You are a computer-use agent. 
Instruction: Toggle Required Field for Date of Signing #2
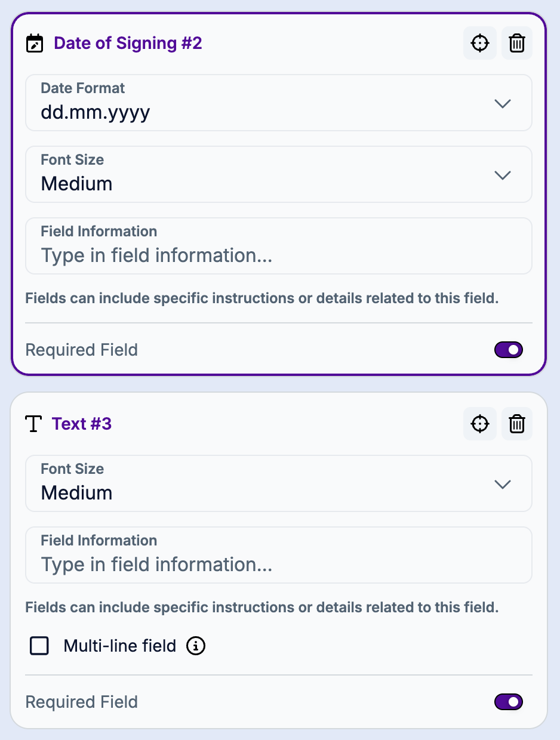509,350
